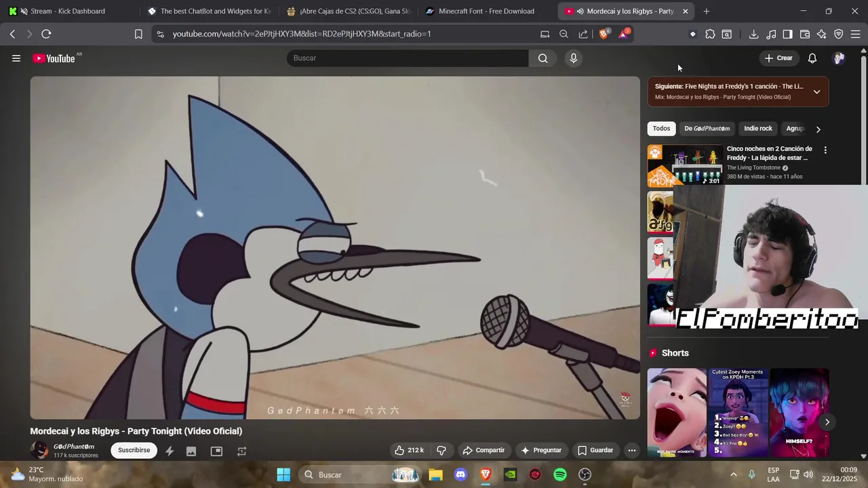Bookmark this page in the address bar

pos(138,34)
